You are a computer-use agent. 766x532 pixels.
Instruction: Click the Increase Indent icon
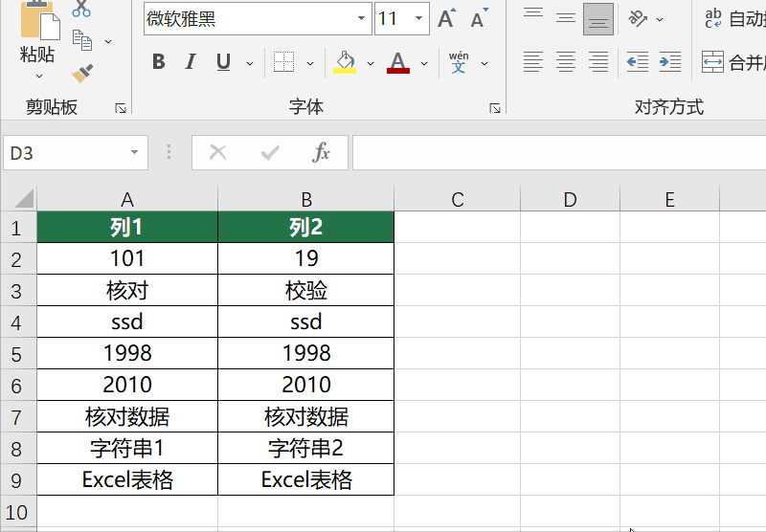click(669, 62)
